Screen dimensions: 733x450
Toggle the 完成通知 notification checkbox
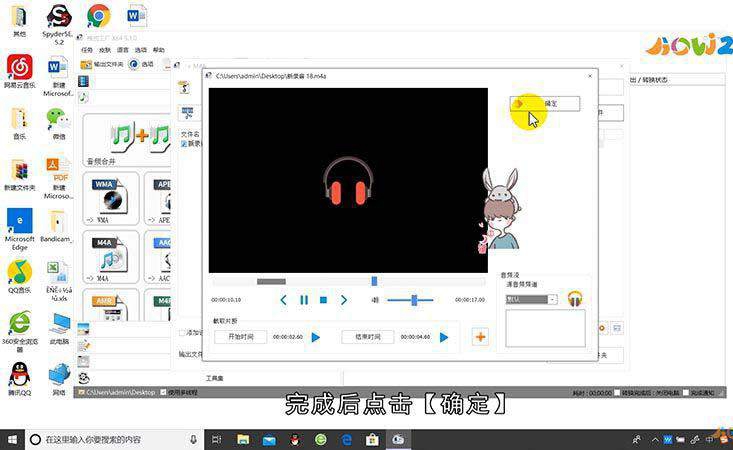686,393
